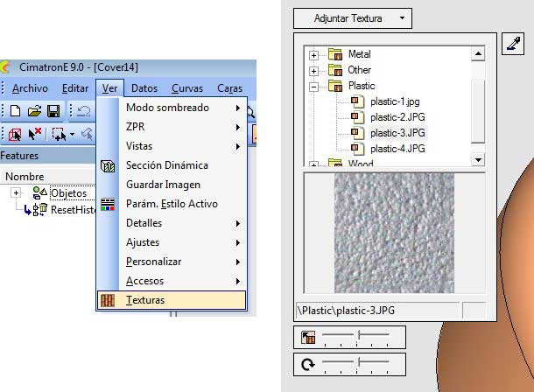Open the Adjuntar Textura dropdown
Image resolution: width=534 pixels, height=392 pixels.
(351, 17)
